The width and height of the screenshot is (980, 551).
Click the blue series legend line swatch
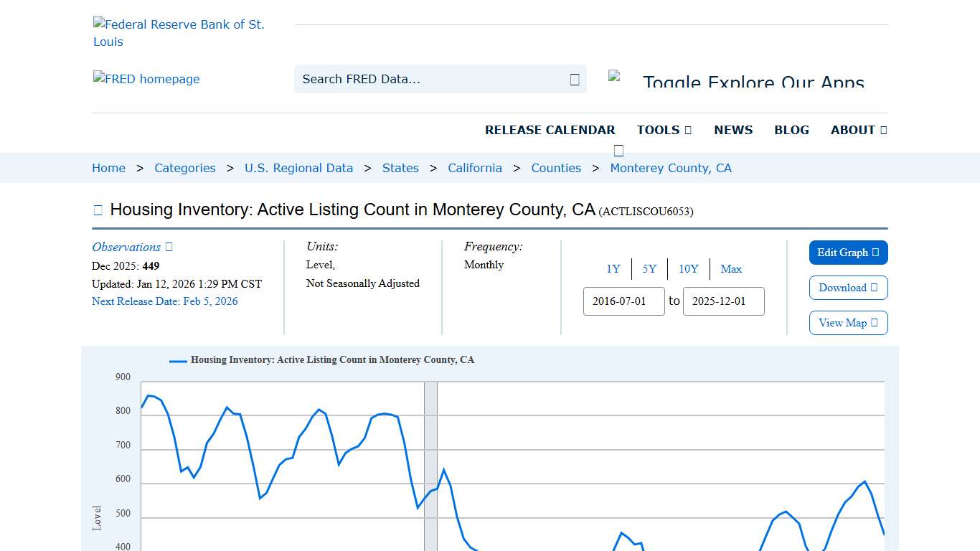(x=176, y=360)
